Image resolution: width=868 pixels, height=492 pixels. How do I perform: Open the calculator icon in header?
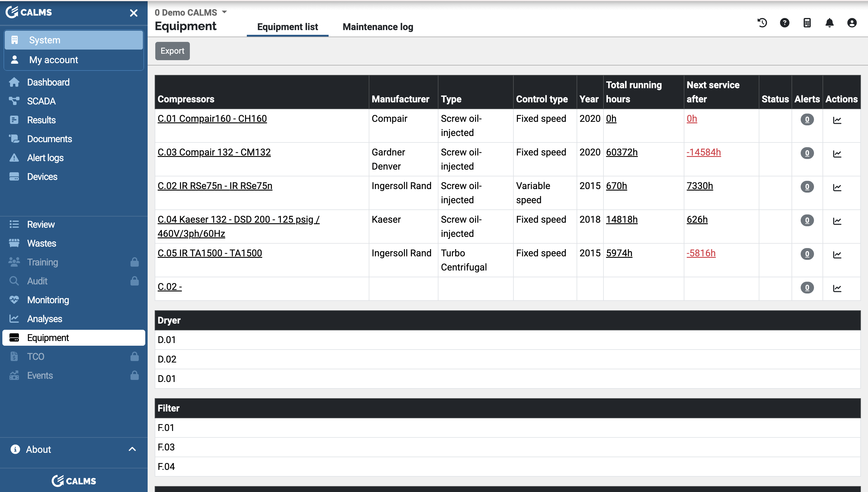(x=807, y=23)
